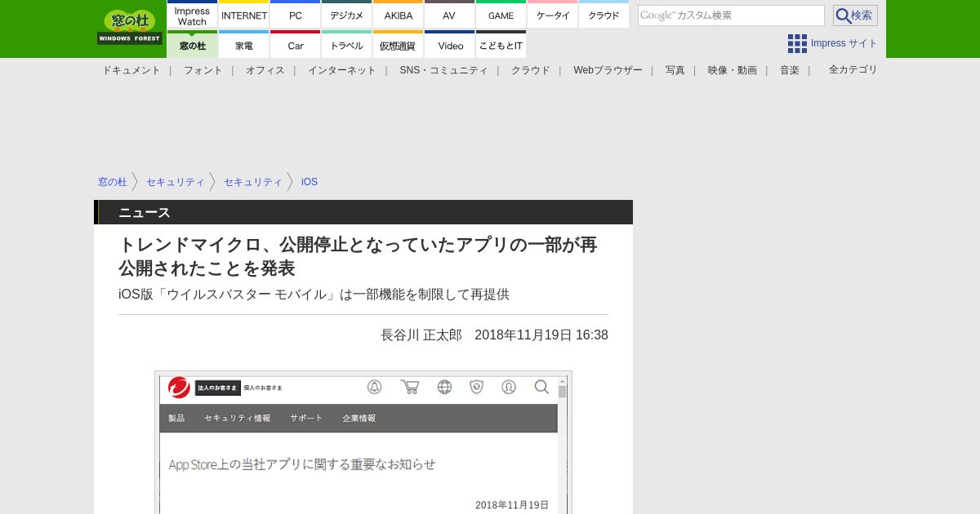Open 全カテゴリ list
This screenshot has height=514, width=980.
tap(853, 69)
